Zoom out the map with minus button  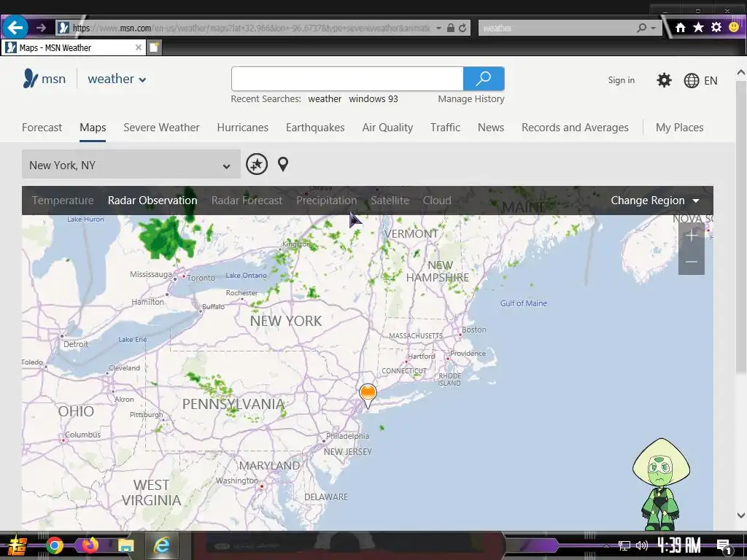point(692,262)
